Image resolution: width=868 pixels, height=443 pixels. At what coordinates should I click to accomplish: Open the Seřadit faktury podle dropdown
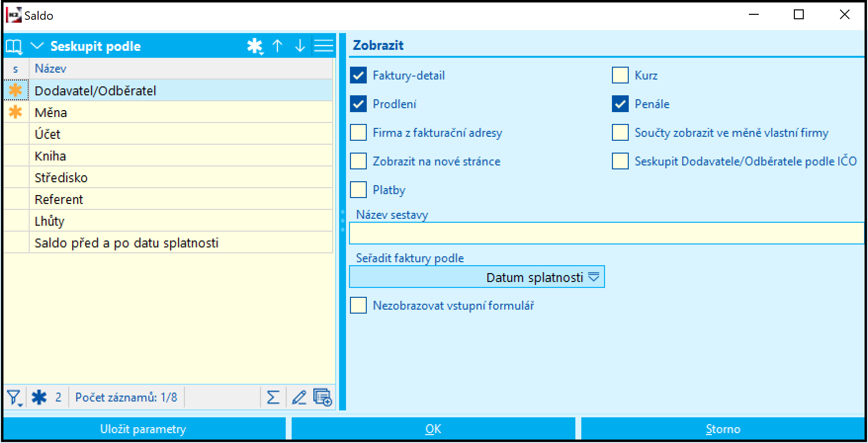point(477,277)
